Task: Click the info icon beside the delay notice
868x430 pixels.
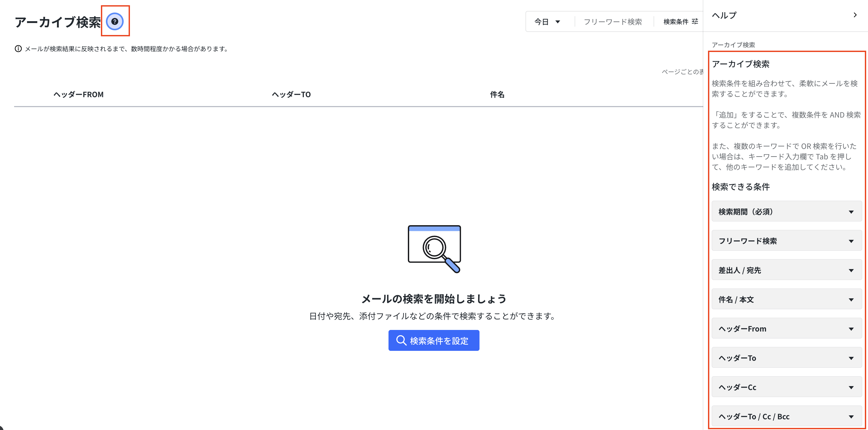Action: tap(18, 49)
